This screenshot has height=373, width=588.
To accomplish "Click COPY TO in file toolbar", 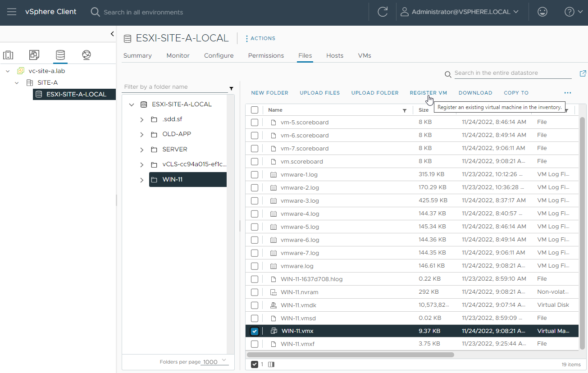I will click(x=516, y=93).
